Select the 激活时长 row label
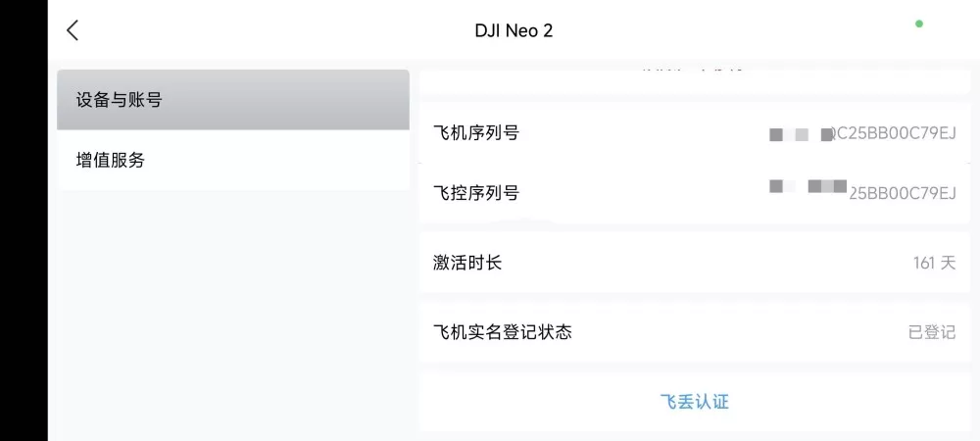This screenshot has width=980, height=441. pyautogui.click(x=467, y=263)
